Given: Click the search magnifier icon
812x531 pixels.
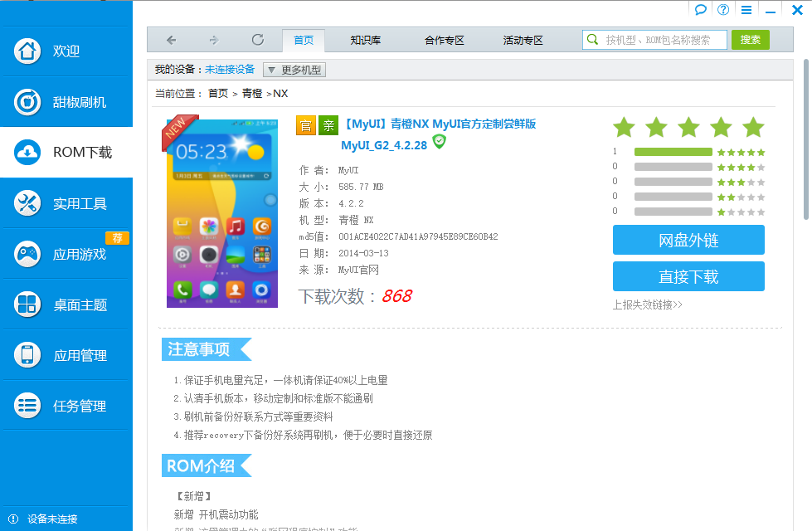Looking at the screenshot, I should point(593,39).
